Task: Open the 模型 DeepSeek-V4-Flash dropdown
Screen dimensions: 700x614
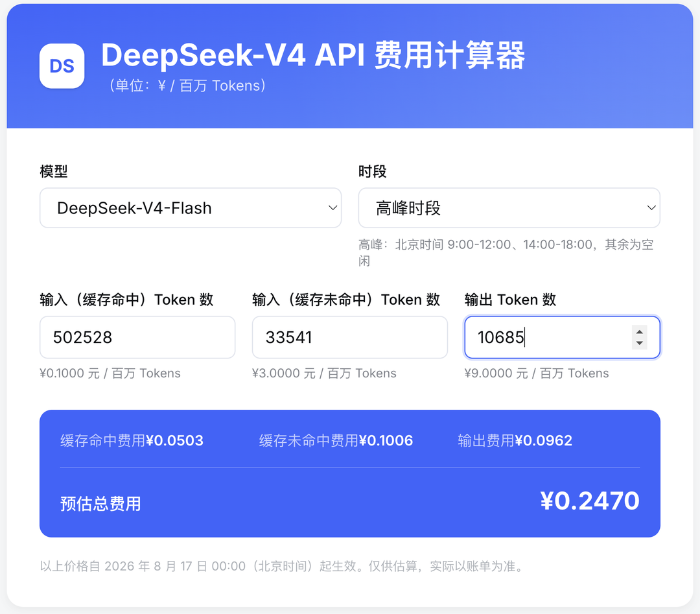Action: tap(191, 207)
